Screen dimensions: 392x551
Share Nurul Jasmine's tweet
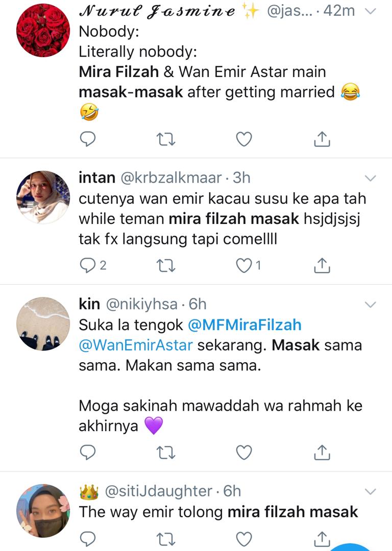pos(322,138)
